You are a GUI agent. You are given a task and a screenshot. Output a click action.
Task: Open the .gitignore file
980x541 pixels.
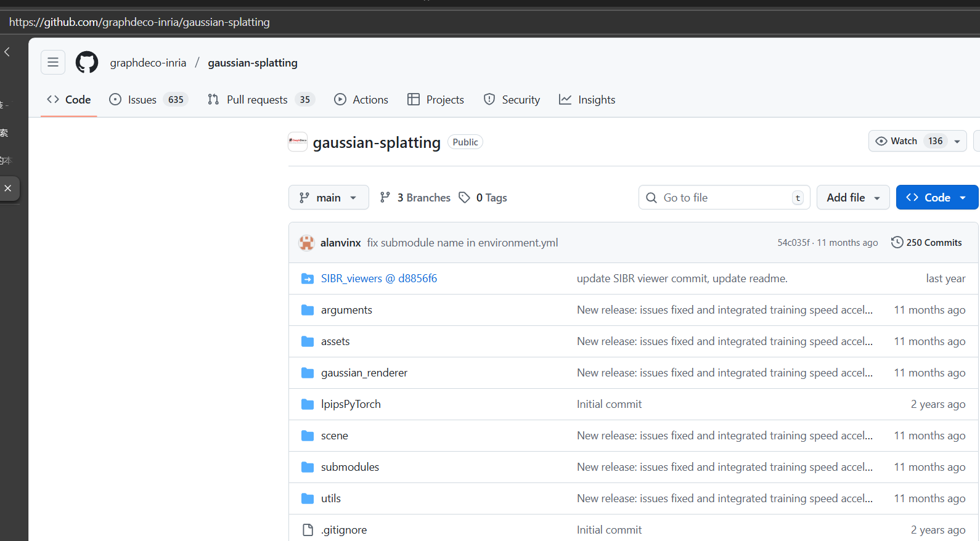pyautogui.click(x=344, y=530)
